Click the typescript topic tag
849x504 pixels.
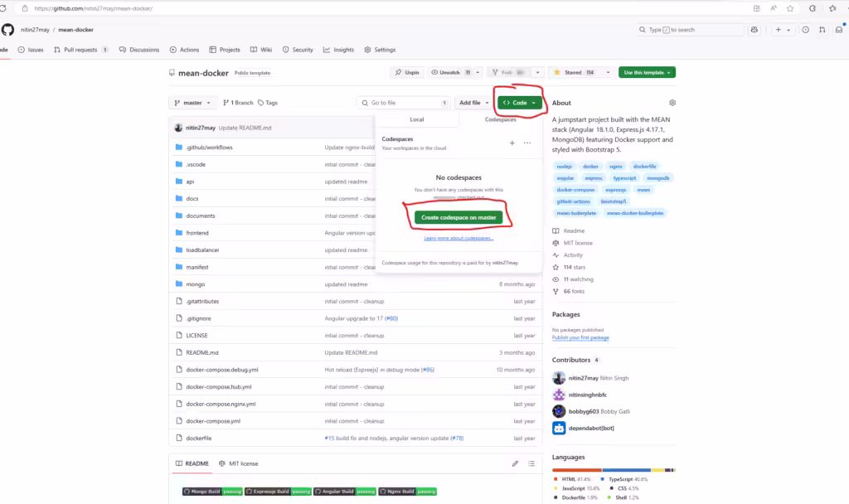(x=624, y=178)
